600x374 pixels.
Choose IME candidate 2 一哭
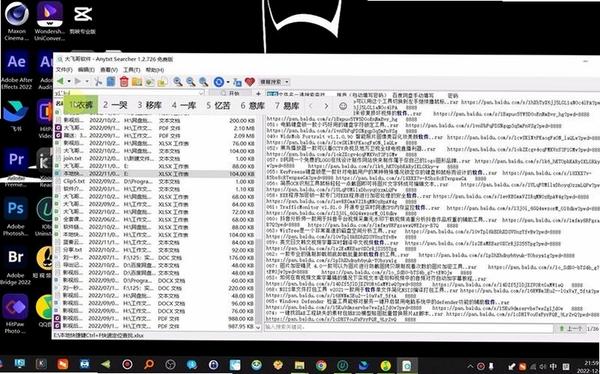coord(115,106)
